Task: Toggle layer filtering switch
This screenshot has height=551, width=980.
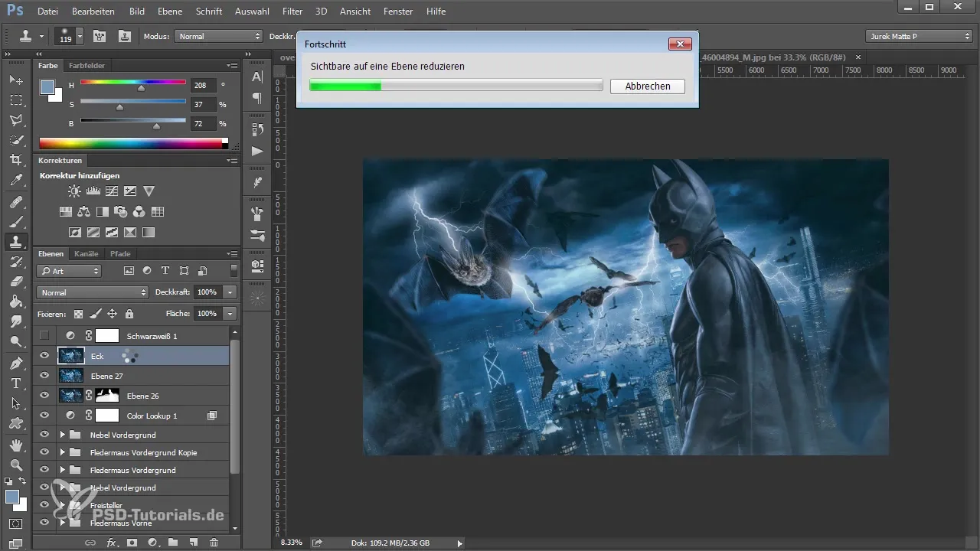Action: (234, 270)
